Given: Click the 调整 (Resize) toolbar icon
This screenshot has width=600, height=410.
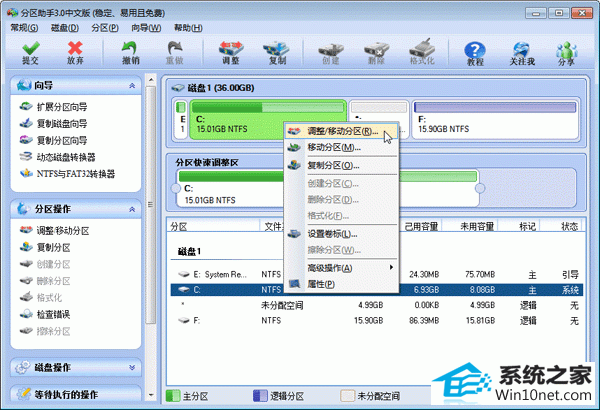Looking at the screenshot, I should coord(231,52).
